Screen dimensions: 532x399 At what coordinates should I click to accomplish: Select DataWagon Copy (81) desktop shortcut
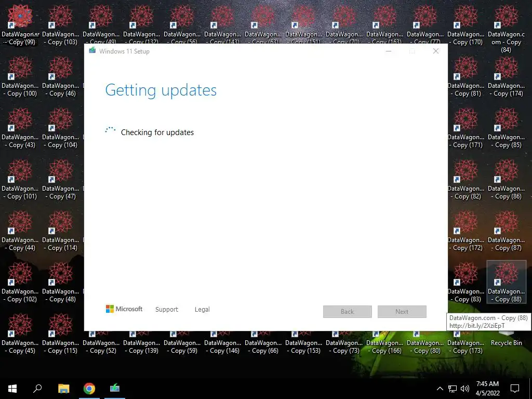pos(466,77)
